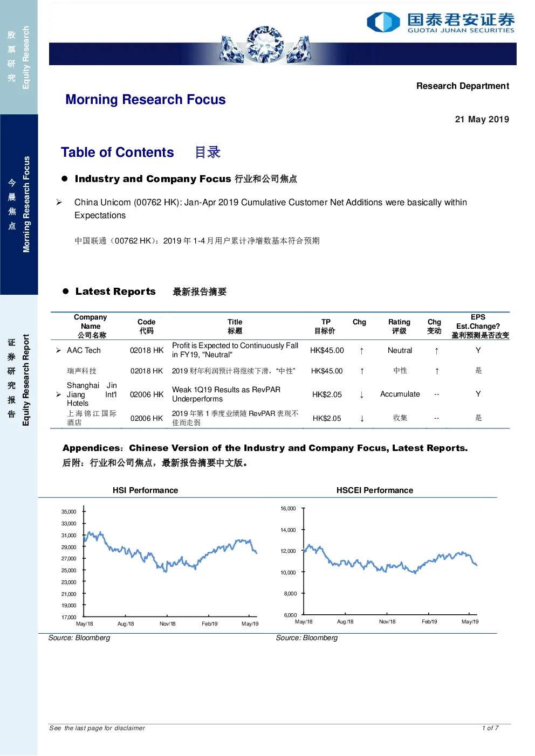Click the '1 of 7' page number

pos(490,728)
